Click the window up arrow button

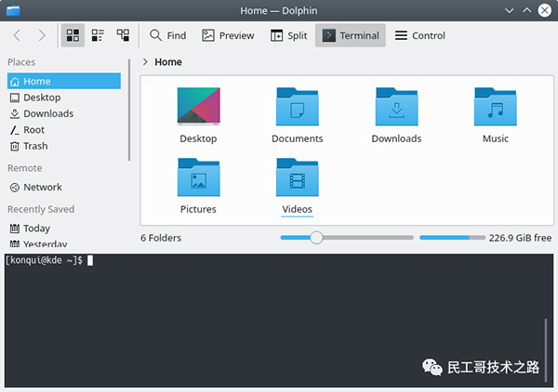(x=527, y=10)
